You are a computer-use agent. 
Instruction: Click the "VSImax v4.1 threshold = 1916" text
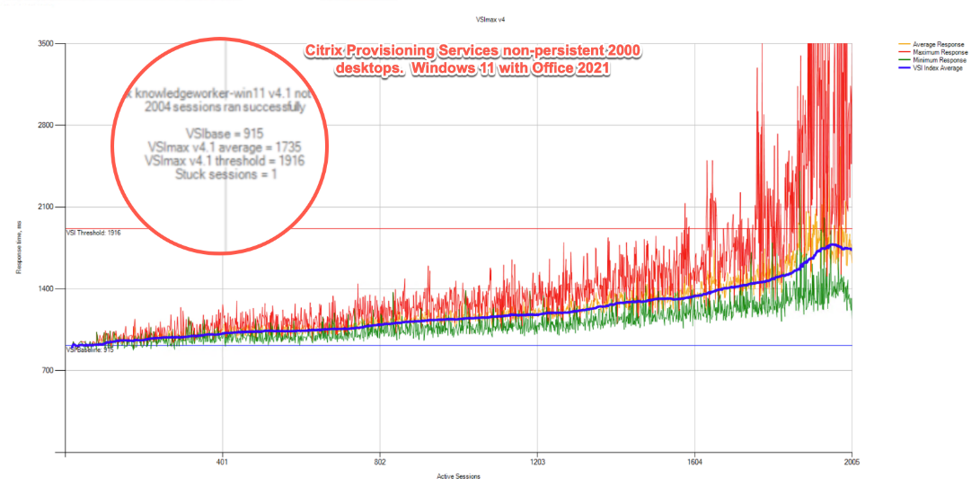click(x=225, y=161)
